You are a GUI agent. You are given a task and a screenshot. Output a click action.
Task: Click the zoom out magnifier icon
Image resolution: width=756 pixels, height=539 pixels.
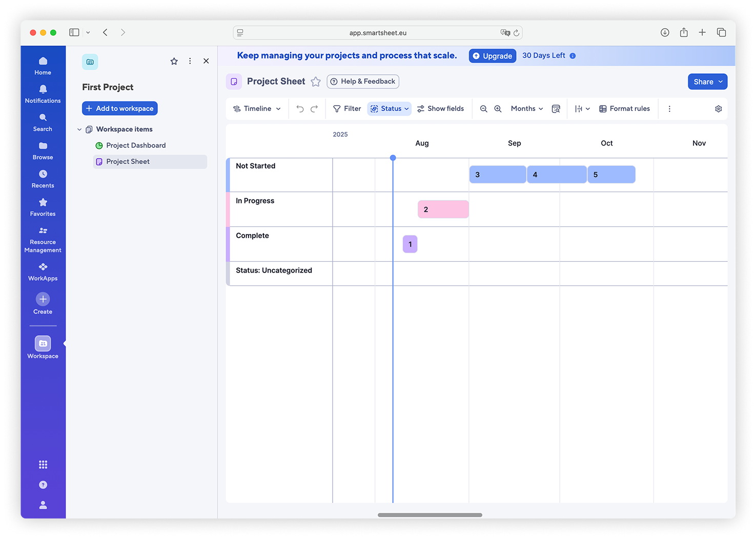[x=483, y=109]
